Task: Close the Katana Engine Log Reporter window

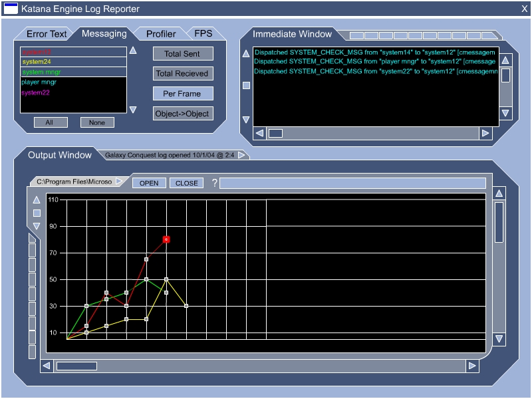Action: (x=525, y=9)
